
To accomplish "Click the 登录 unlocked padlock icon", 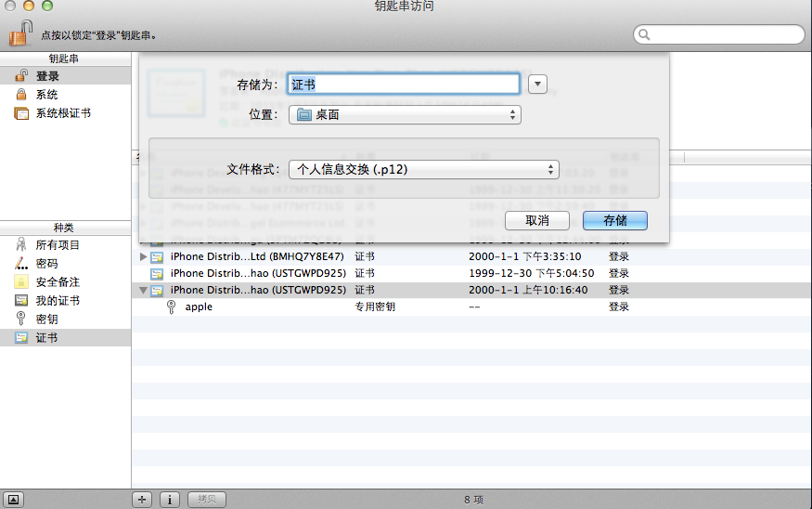I will click(21, 75).
